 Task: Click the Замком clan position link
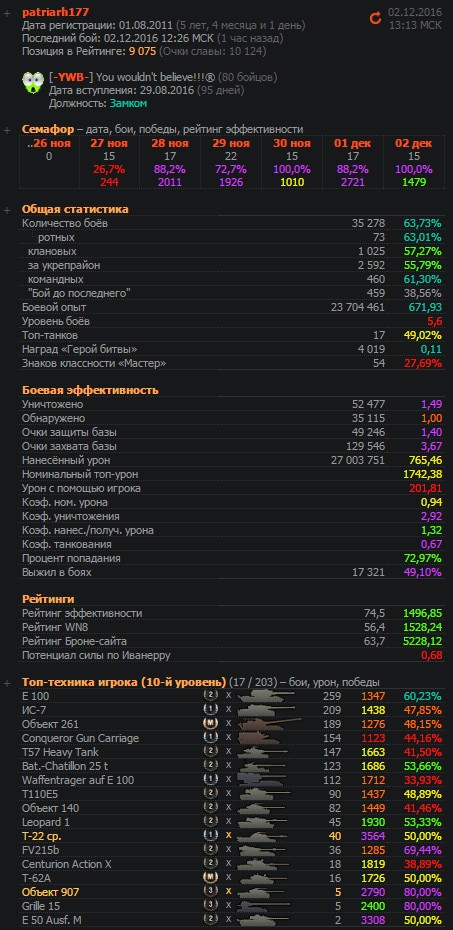(x=128, y=103)
